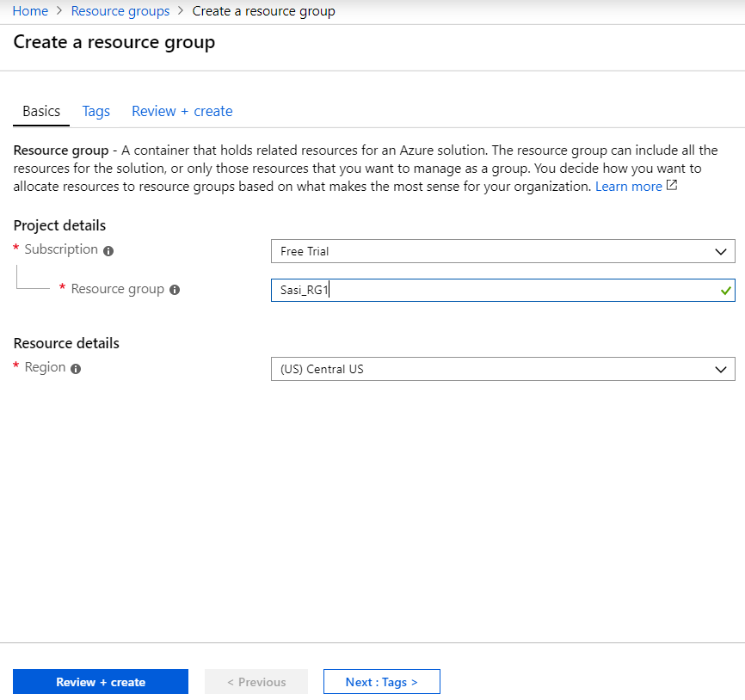The image size is (745, 700).
Task: Expand the (US) Central US region dropdown
Action: [502, 369]
